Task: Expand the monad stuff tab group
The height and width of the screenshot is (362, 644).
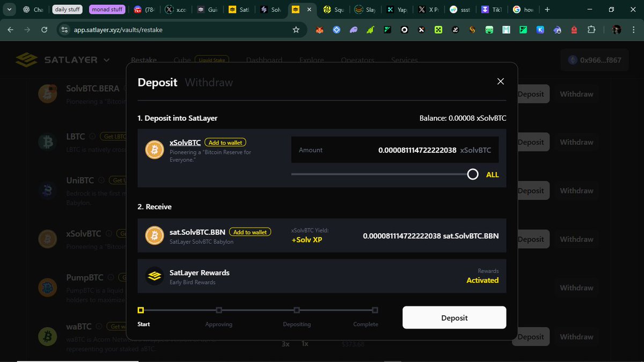Action: (x=108, y=9)
